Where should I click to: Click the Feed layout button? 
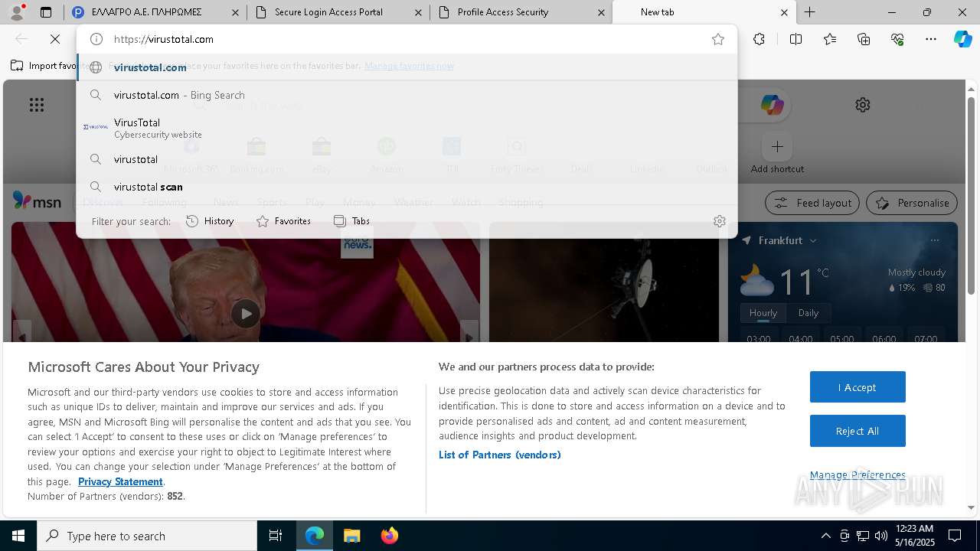[813, 203]
